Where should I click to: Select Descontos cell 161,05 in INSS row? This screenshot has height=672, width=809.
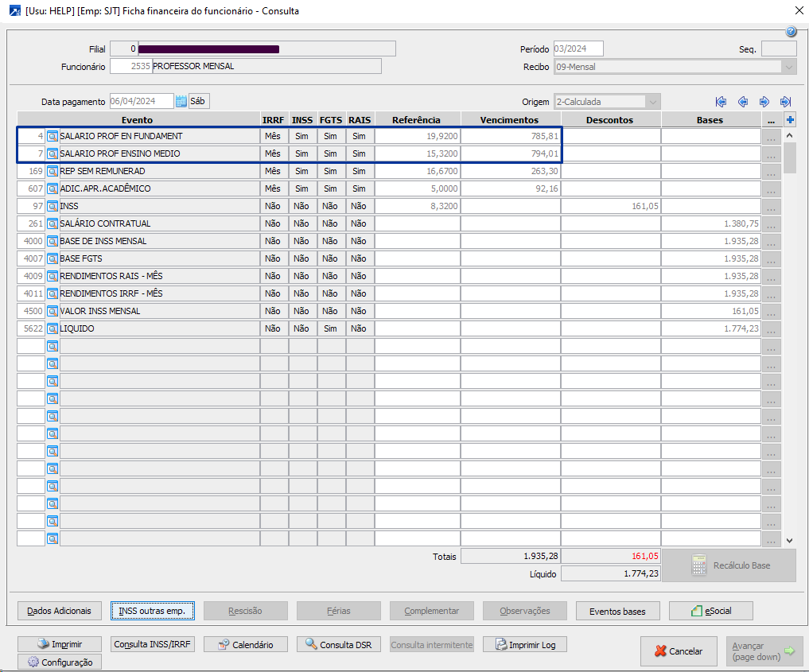[x=611, y=206]
